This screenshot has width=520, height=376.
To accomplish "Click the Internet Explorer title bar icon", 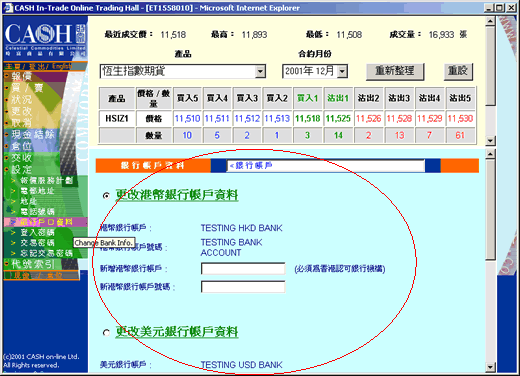I will click(8, 8).
